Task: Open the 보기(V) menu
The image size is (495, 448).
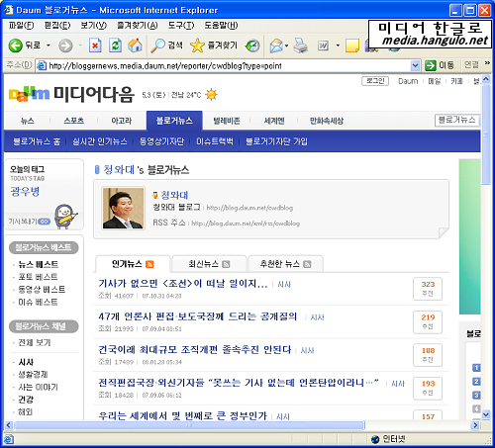Action: tap(94, 26)
